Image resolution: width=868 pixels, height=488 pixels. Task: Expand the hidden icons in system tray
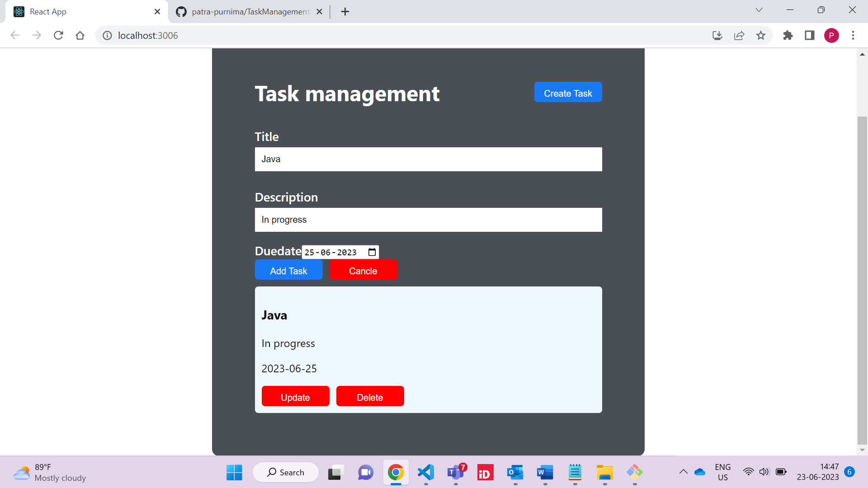pos(683,471)
